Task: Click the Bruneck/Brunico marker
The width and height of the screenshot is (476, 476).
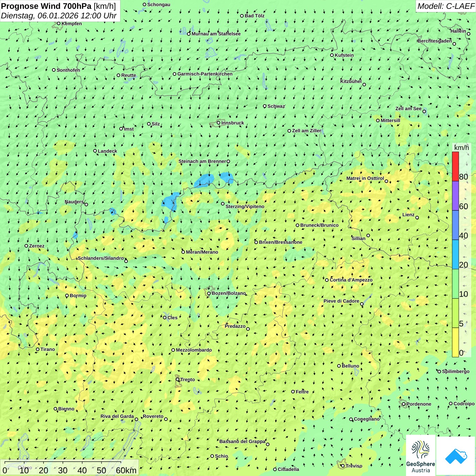Action: [x=297, y=225]
